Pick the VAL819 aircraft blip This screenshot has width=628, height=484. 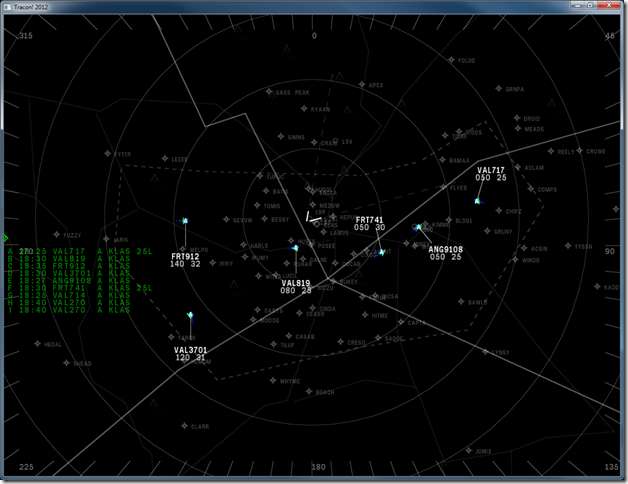click(x=295, y=248)
